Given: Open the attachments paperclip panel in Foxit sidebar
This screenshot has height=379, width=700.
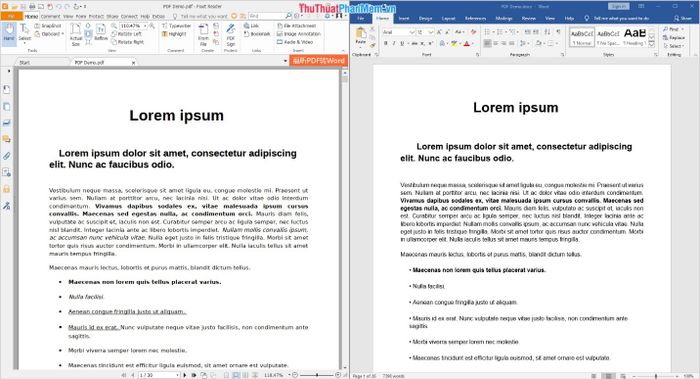Looking at the screenshot, I should [6, 156].
